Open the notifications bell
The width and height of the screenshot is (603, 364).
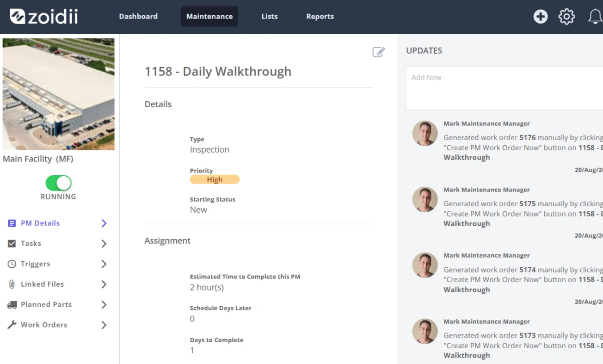(595, 17)
